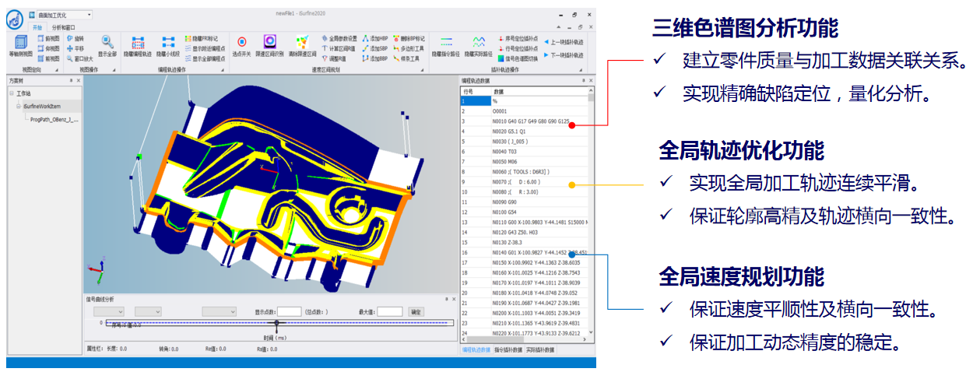Choose the 多边形工具 polygon tool

pyautogui.click(x=406, y=48)
